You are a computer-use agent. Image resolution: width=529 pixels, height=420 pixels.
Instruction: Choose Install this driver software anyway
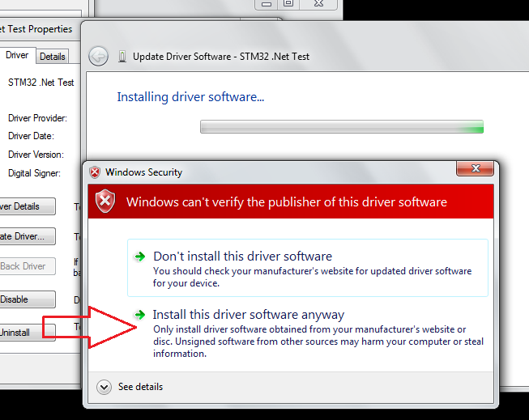point(308,333)
